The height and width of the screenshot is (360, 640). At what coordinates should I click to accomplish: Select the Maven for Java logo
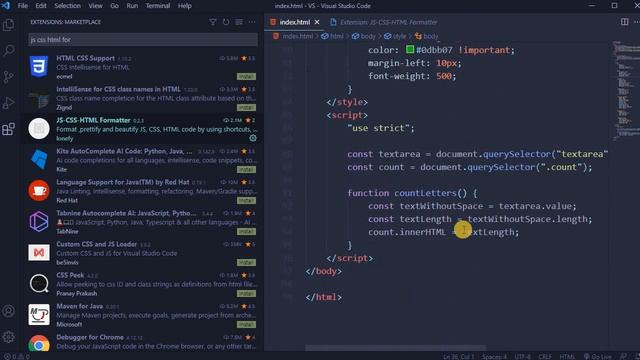pyautogui.click(x=39, y=315)
